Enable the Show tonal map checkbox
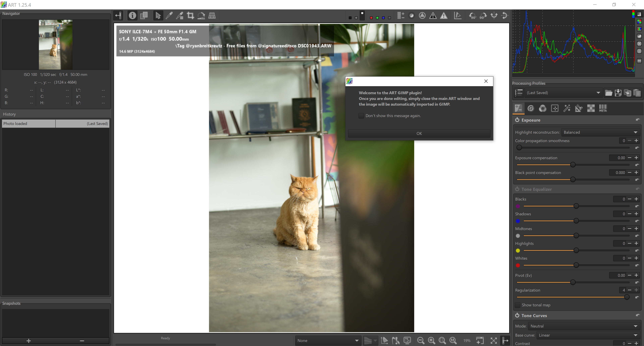 point(518,305)
